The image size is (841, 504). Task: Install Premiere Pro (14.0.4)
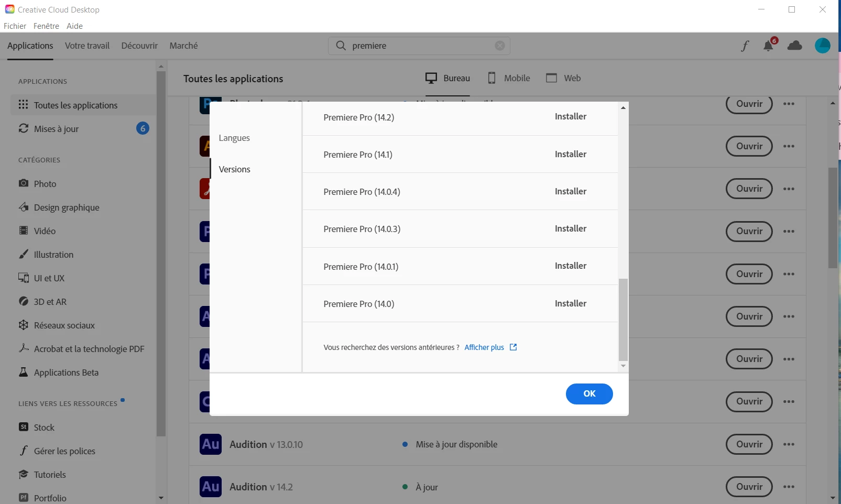point(571,191)
